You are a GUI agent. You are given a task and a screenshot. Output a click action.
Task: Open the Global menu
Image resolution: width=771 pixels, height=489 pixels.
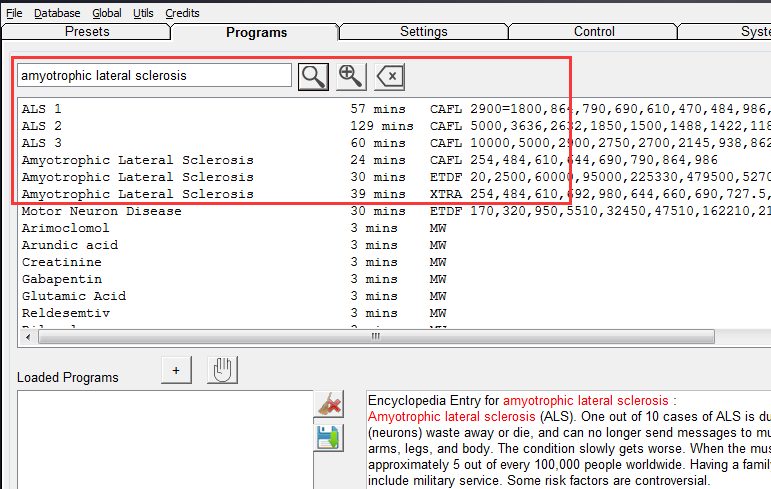pos(107,13)
